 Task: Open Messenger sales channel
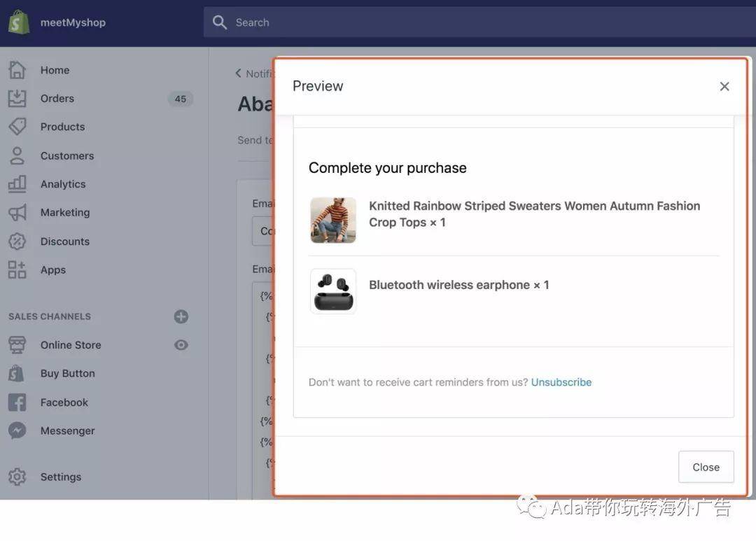coord(67,431)
